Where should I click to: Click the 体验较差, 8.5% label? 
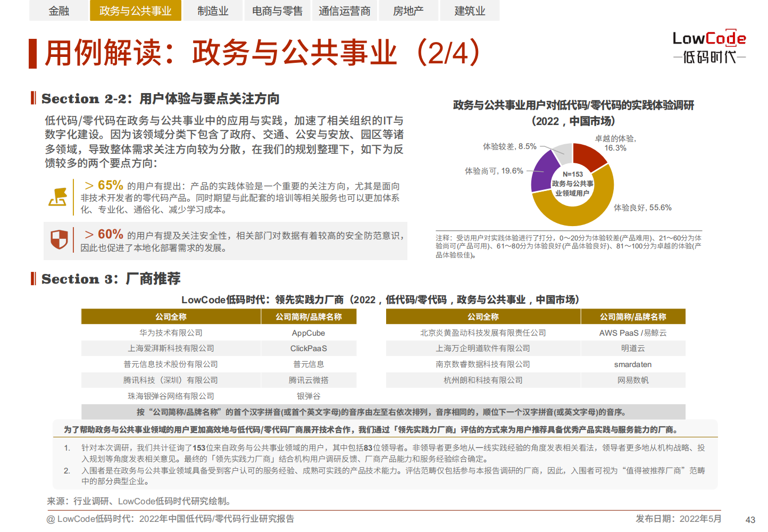(x=510, y=146)
